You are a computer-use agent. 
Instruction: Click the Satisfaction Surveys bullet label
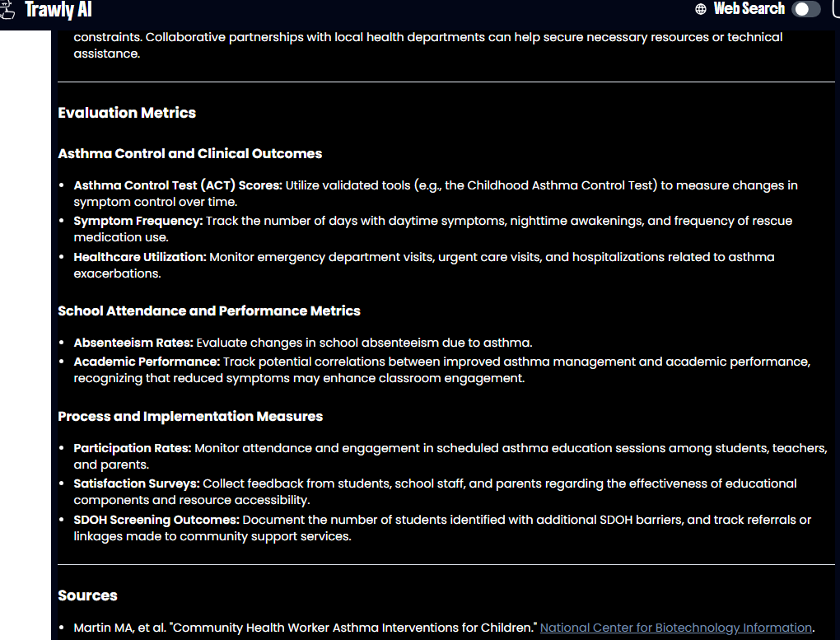137,484
